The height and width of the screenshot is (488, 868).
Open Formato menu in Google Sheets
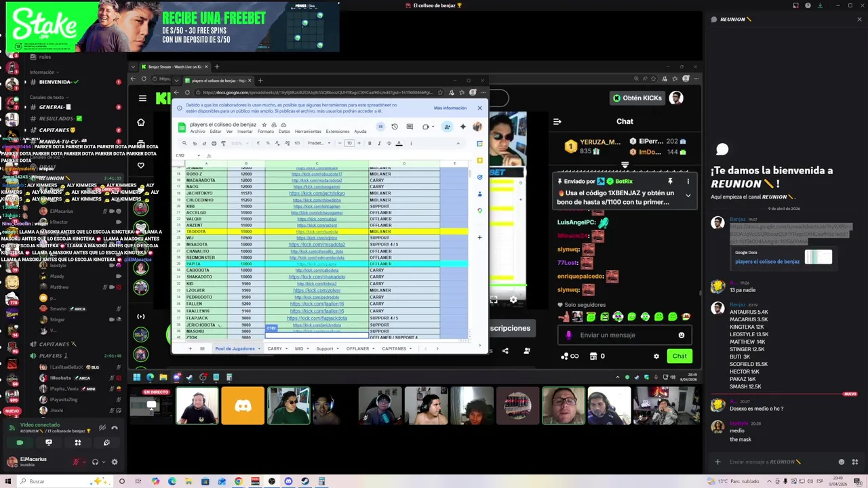click(266, 131)
